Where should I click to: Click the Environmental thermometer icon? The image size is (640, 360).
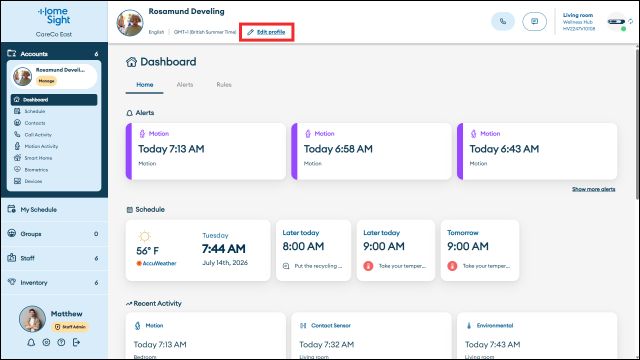tap(469, 326)
